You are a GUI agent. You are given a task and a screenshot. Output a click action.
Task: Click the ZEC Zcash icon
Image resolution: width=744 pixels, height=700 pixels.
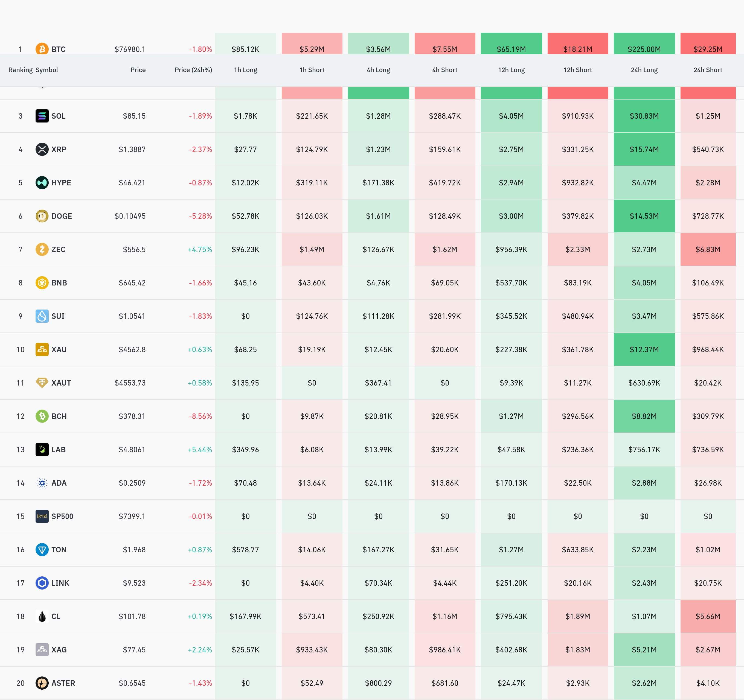[x=42, y=249]
